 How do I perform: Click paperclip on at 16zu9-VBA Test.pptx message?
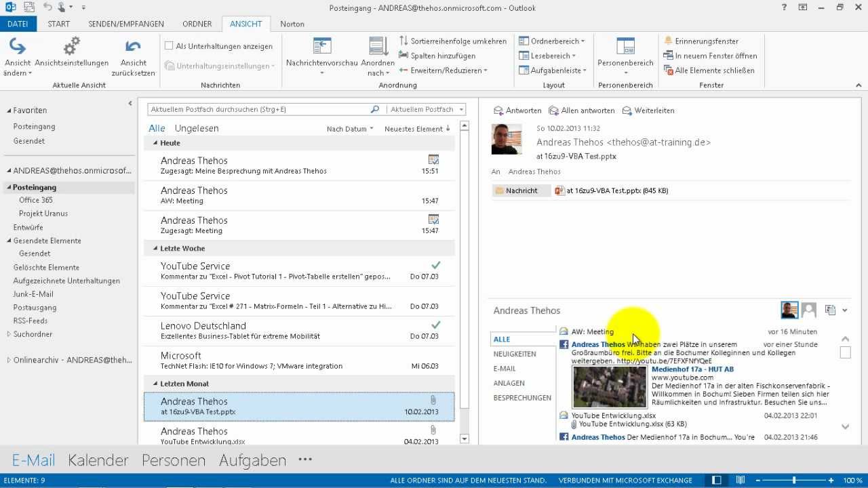point(433,400)
